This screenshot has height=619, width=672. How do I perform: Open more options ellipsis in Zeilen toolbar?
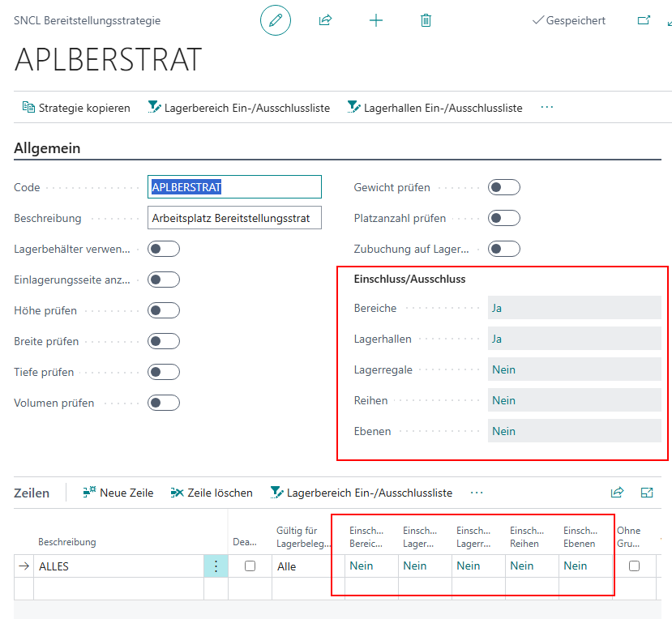pyautogui.click(x=477, y=493)
